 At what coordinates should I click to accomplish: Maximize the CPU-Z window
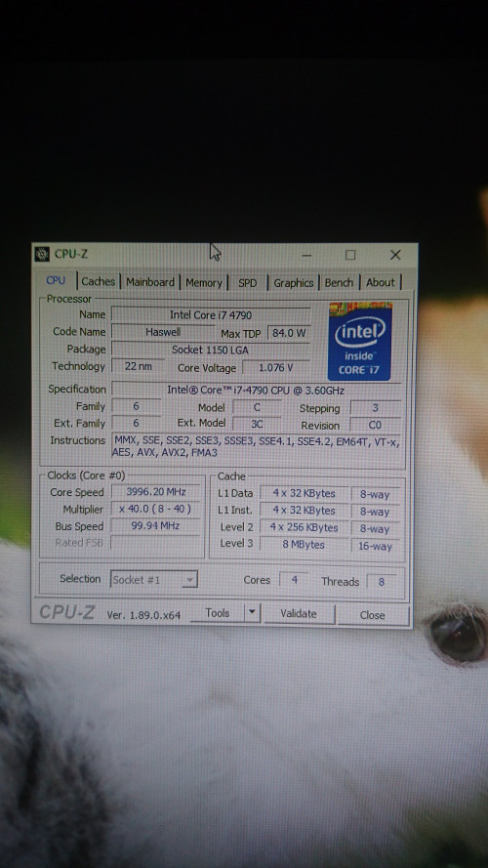tap(350, 255)
